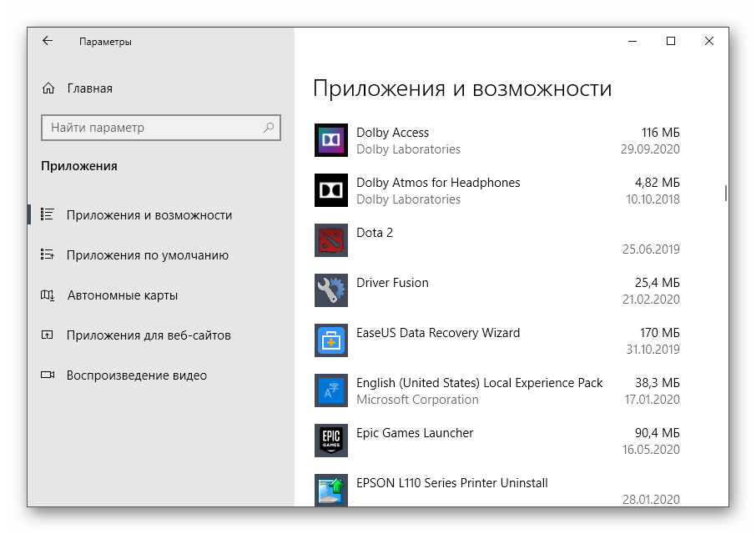Screen dimensions: 756x534
Task: Click the Driver Fusion wrench icon
Action: coord(330,290)
